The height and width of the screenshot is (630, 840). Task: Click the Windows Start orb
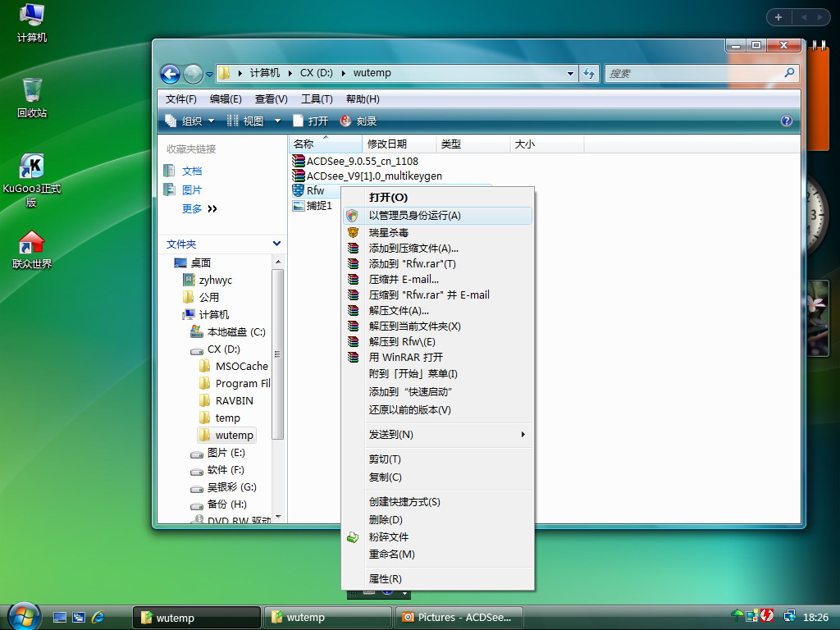click(x=24, y=616)
